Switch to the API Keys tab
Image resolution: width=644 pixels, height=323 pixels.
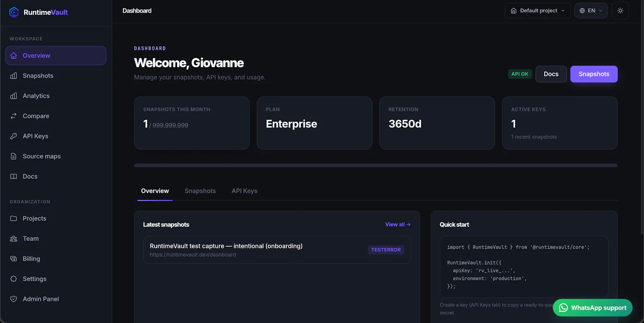[244, 191]
